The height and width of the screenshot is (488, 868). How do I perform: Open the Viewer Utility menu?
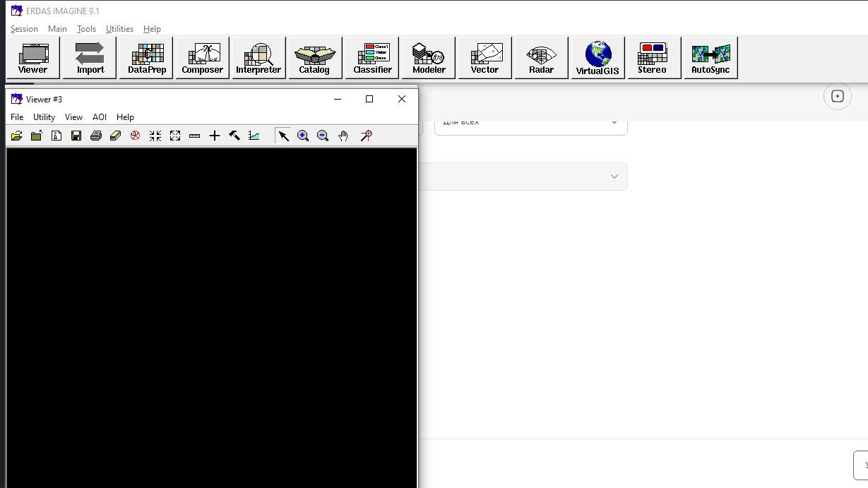pyautogui.click(x=44, y=117)
